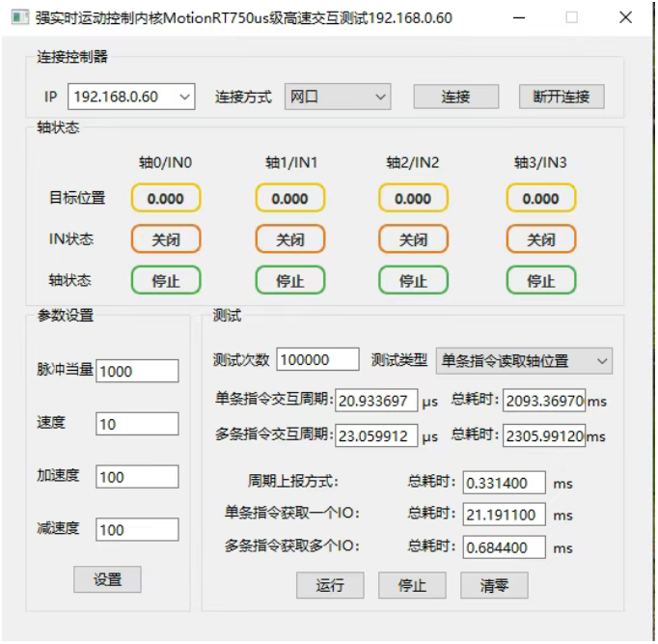Click the 停止 button beside 运行
Viewport: 658px width, 644px height.
[412, 585]
